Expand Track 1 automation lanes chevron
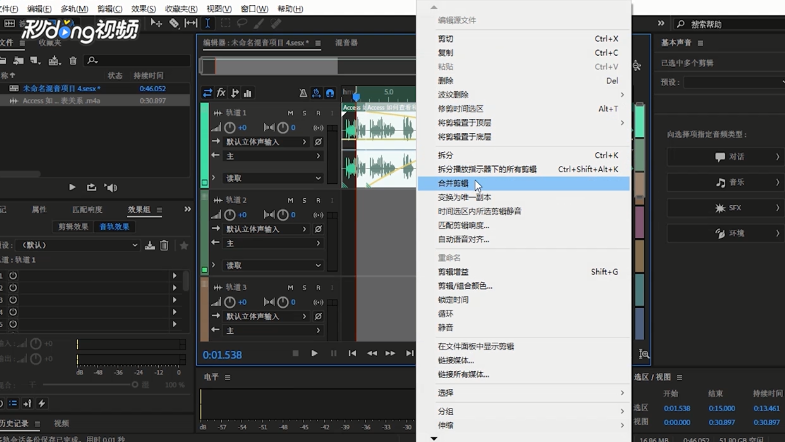Image resolution: width=785 pixels, height=442 pixels. pos(213,178)
